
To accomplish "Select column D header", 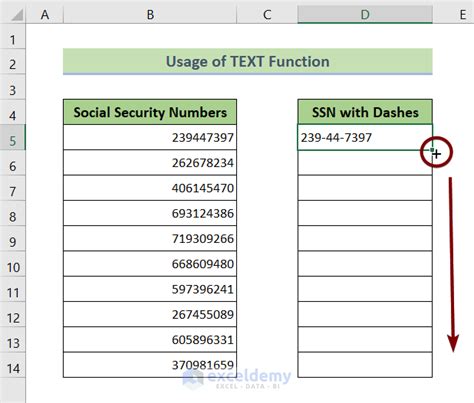I will coord(365,15).
